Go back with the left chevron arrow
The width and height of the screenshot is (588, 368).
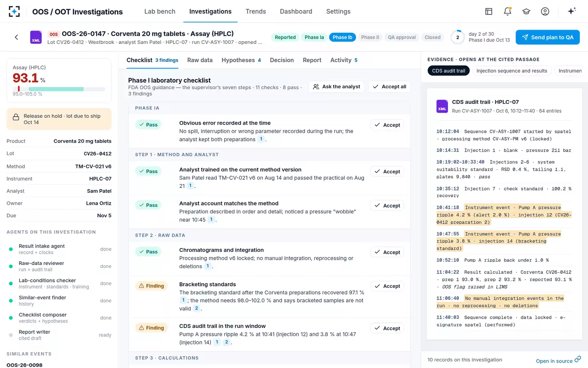coord(16,37)
